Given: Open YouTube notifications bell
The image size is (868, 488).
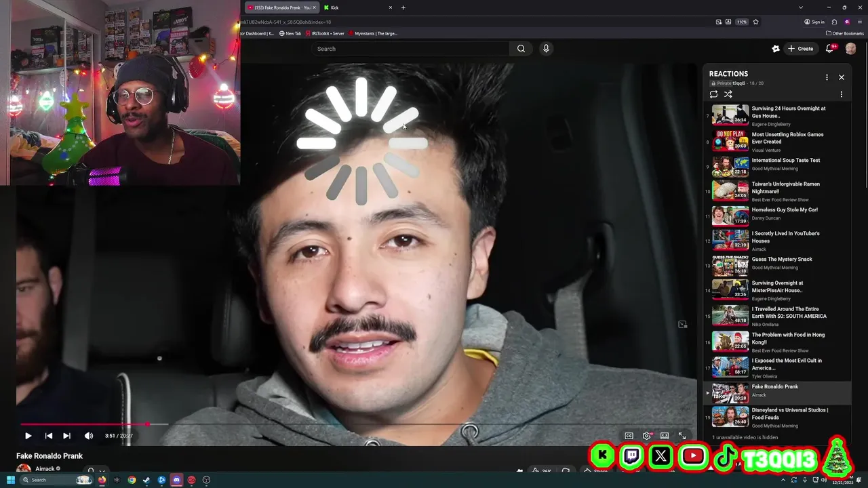Looking at the screenshot, I should (x=829, y=49).
